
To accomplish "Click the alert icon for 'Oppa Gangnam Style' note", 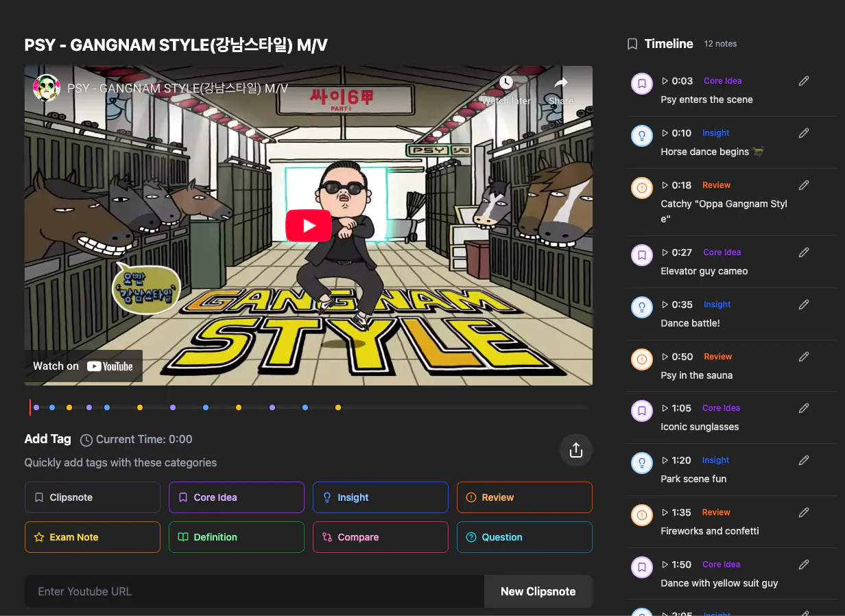I will click(x=642, y=188).
